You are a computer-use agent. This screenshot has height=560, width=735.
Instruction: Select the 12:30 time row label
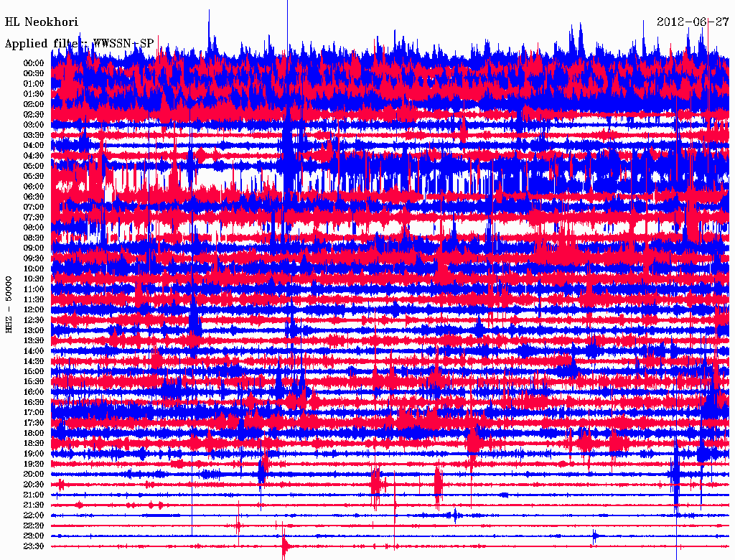tap(34, 320)
